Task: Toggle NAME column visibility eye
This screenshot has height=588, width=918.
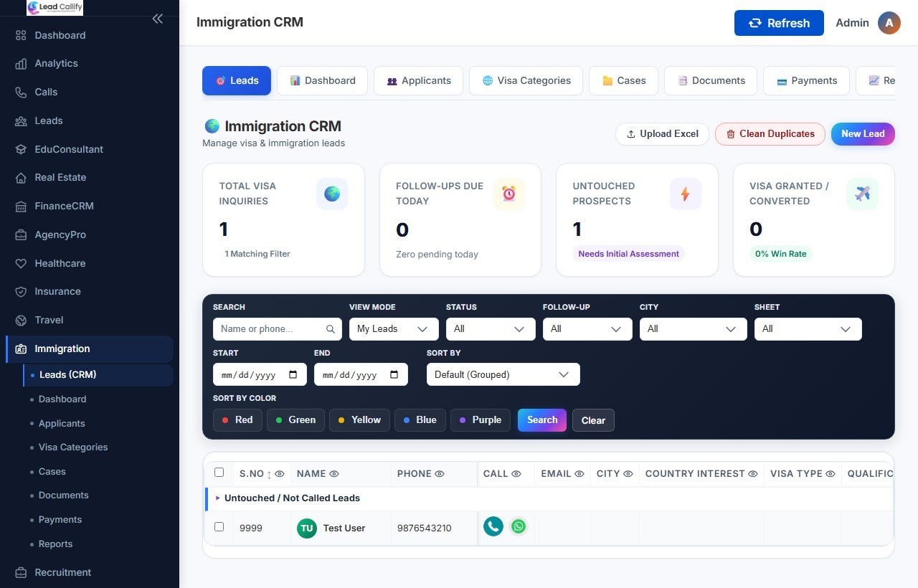Action: pyautogui.click(x=334, y=474)
